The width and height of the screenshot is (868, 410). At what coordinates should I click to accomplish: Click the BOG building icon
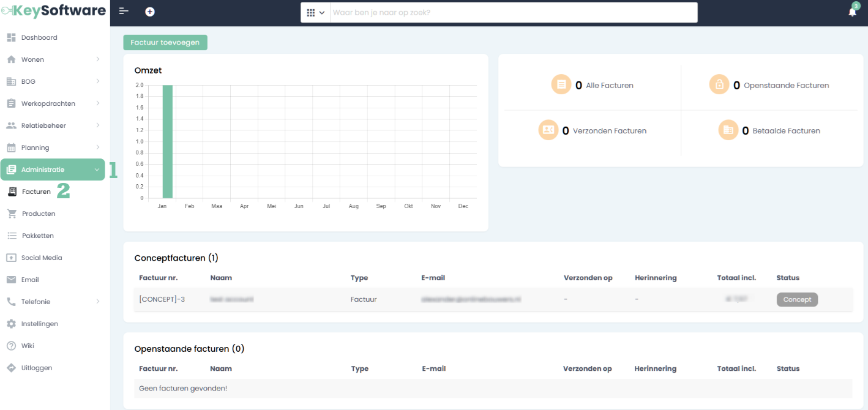coord(11,81)
